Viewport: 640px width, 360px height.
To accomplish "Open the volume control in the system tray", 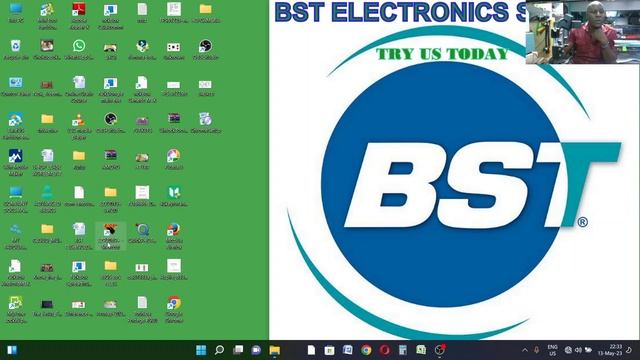I will [578, 350].
